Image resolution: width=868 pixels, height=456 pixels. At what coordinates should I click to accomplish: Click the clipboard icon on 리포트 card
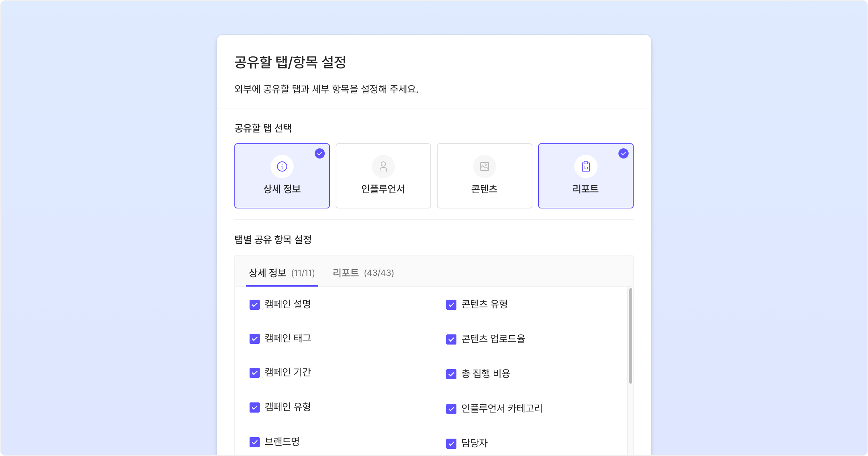pyautogui.click(x=586, y=166)
